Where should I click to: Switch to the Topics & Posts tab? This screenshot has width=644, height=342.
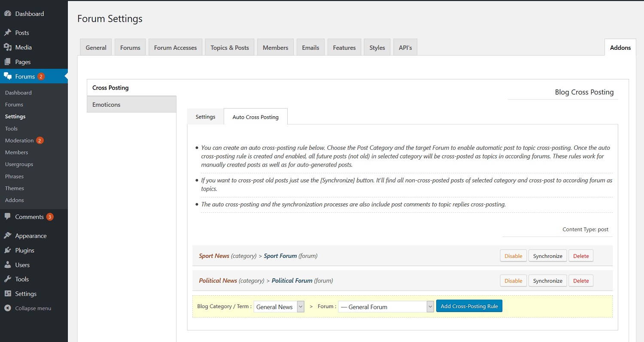click(x=230, y=48)
